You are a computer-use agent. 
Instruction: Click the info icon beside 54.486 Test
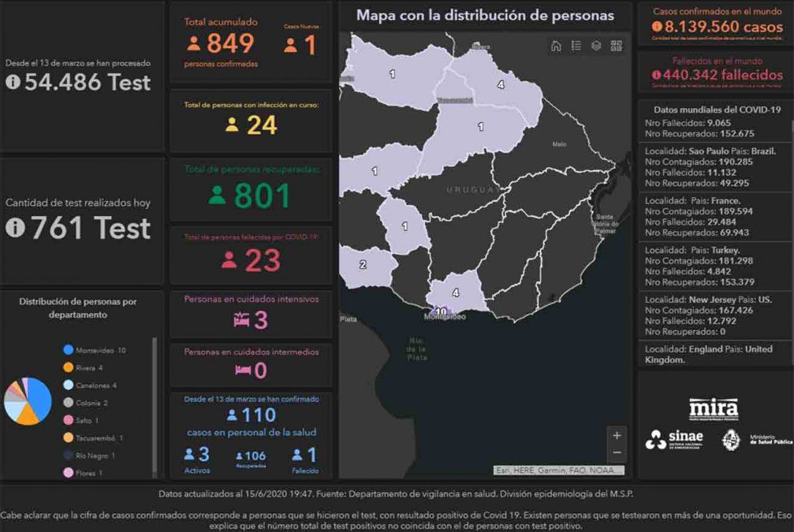click(13, 82)
